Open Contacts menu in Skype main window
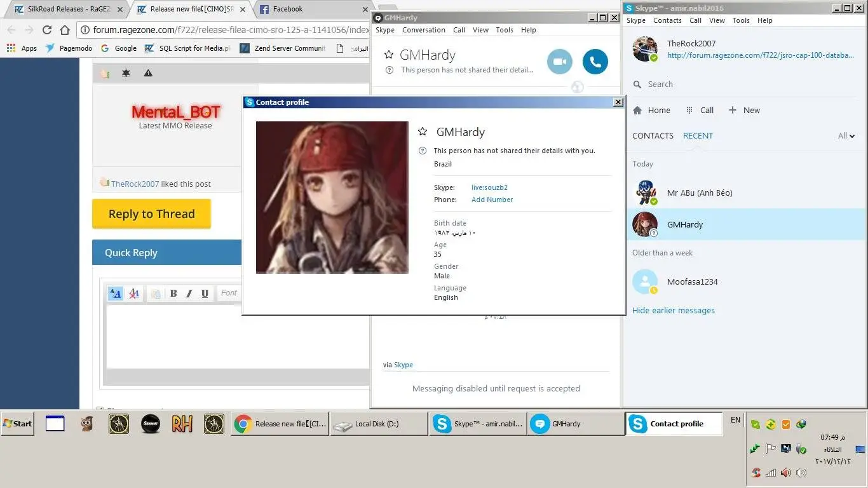This screenshot has width=868, height=488. click(x=667, y=20)
